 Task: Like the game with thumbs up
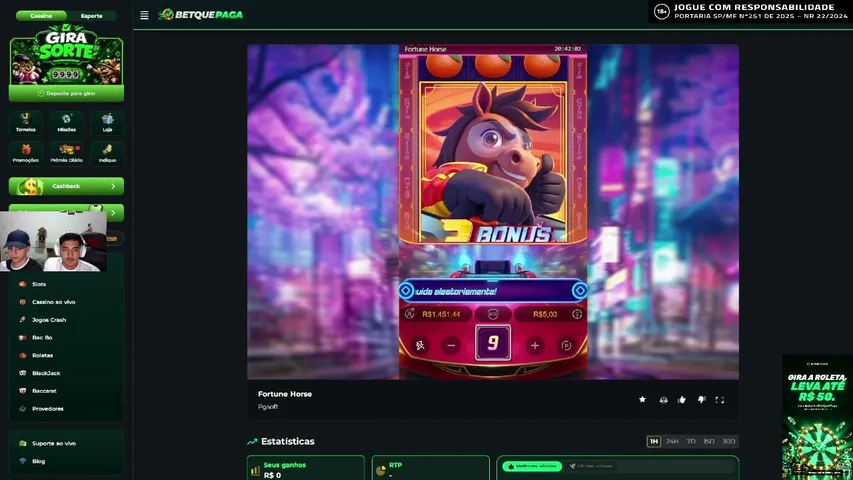(682, 399)
